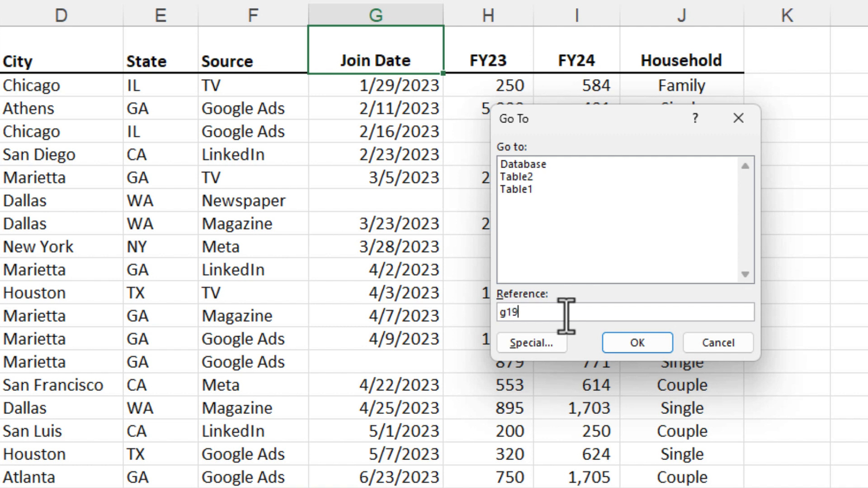Select column K by its header
The image size is (868, 488).
click(x=786, y=15)
